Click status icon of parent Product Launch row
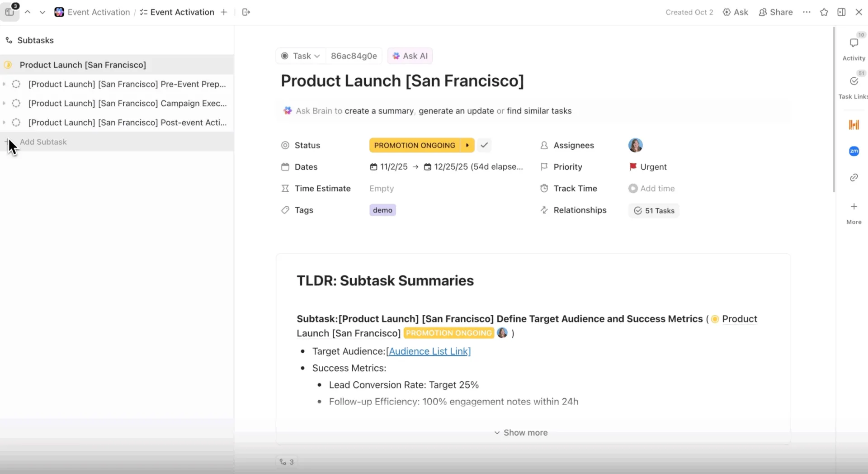The height and width of the screenshot is (474, 868). click(8, 65)
